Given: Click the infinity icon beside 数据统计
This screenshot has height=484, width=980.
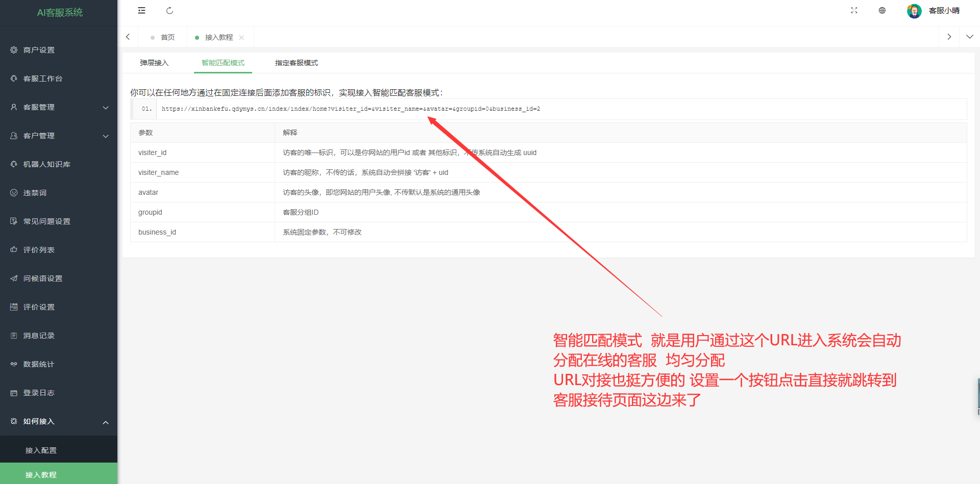Looking at the screenshot, I should point(14,364).
